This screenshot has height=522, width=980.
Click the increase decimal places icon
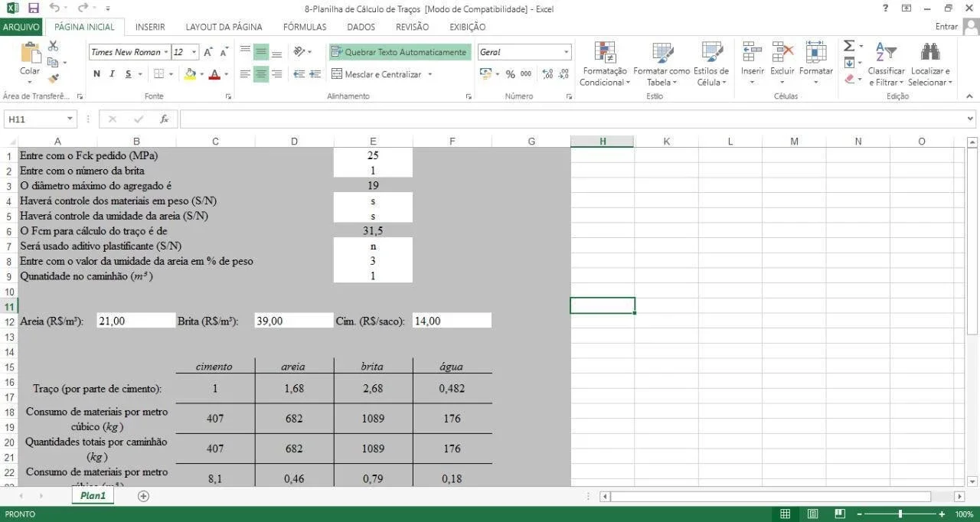[x=547, y=74]
